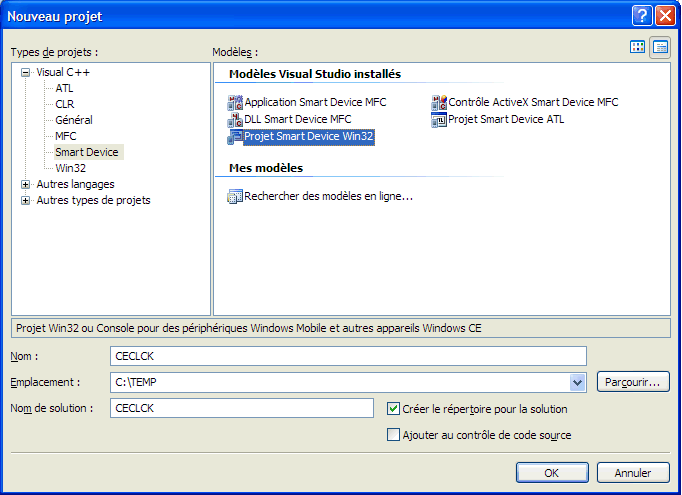The image size is (682, 495).
Task: Click the Parcourir button
Action: tap(632, 382)
